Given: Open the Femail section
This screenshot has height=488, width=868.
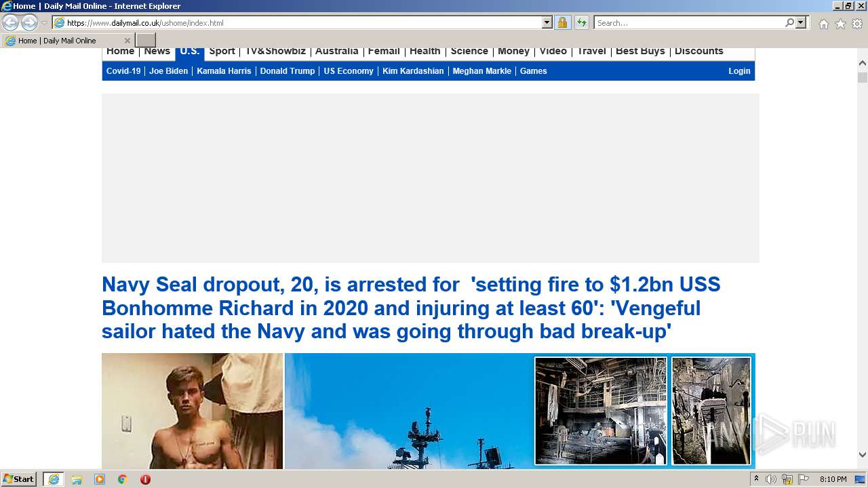Looking at the screenshot, I should coord(384,52).
